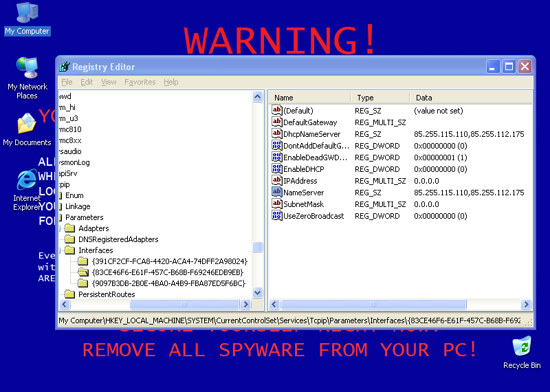
Task: Select the mc810 tree entry
Action: tap(70, 129)
